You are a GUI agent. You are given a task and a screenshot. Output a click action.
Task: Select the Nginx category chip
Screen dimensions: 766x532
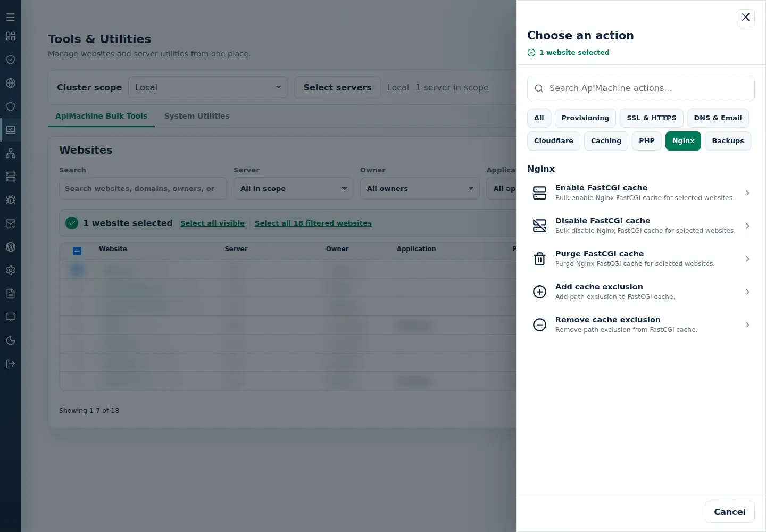click(x=683, y=141)
